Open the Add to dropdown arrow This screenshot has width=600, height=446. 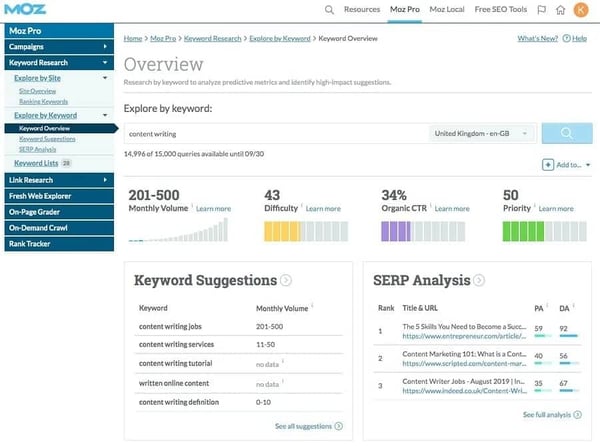[588, 165]
